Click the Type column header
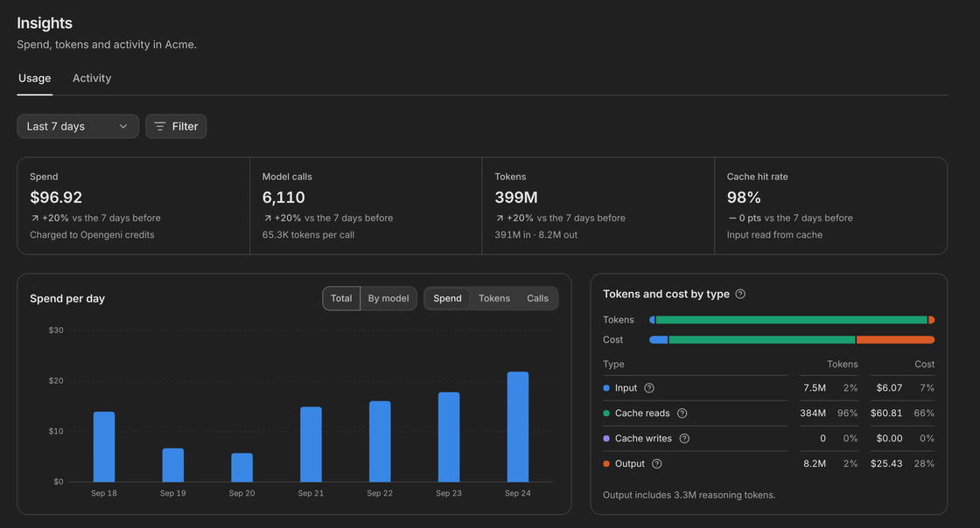 coord(613,364)
